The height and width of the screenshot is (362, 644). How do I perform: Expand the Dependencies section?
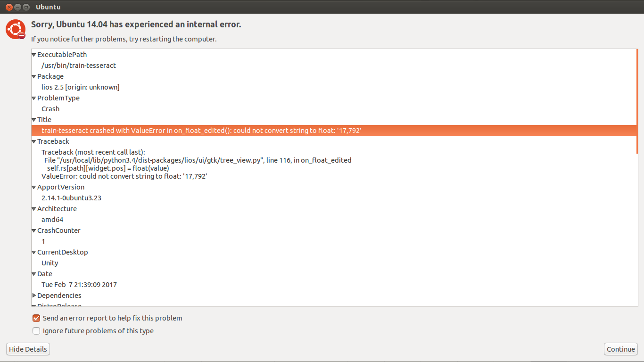34,296
